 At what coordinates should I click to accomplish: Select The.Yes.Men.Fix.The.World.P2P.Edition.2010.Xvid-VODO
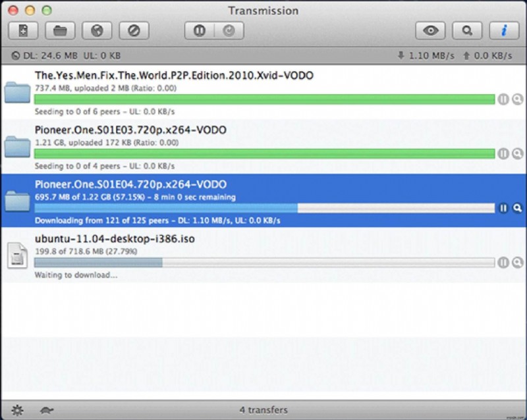point(264,92)
